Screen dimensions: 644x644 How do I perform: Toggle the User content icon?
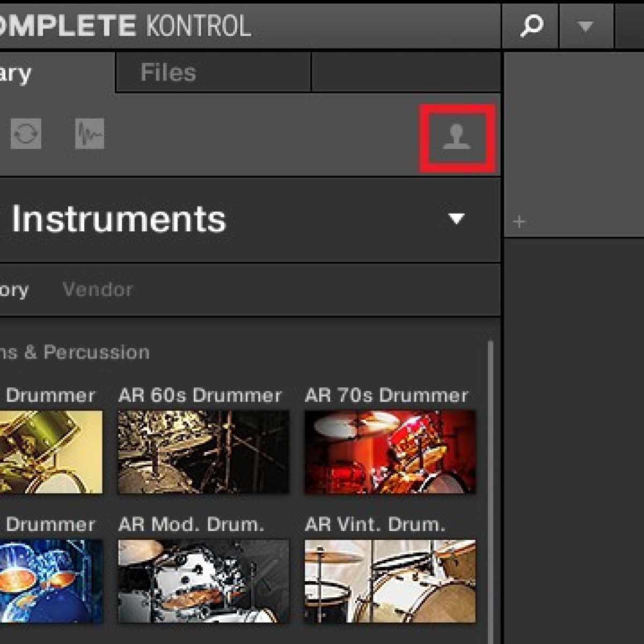point(457,137)
